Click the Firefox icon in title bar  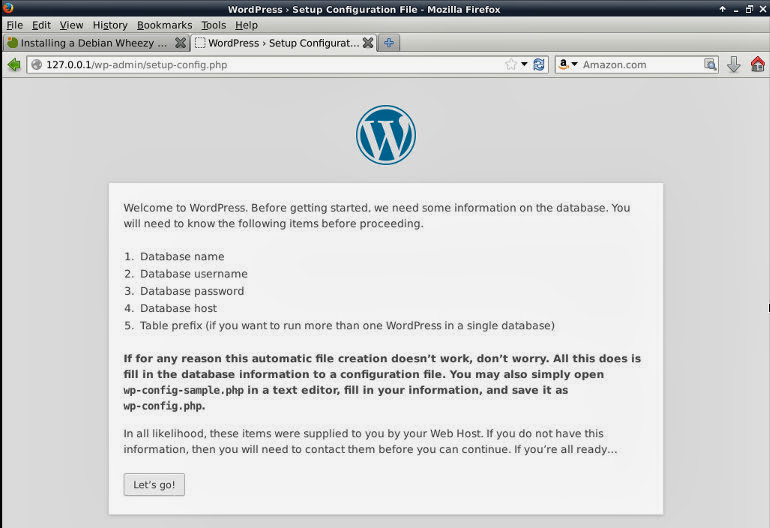click(8, 7)
